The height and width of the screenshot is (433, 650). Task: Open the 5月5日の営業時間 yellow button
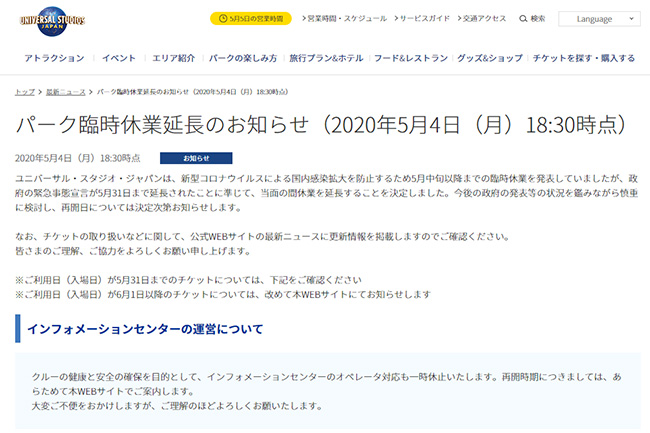[251, 19]
